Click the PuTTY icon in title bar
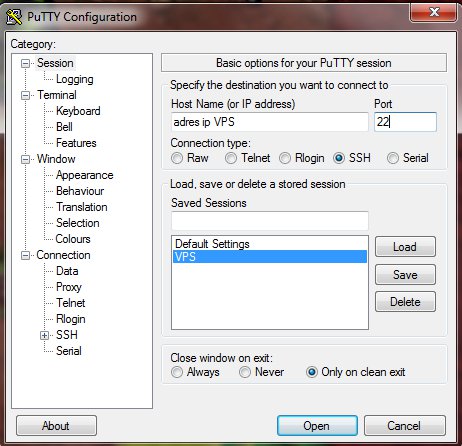 click(x=14, y=17)
